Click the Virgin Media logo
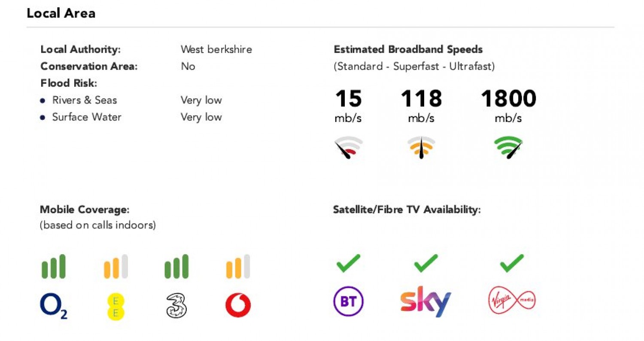 click(512, 301)
